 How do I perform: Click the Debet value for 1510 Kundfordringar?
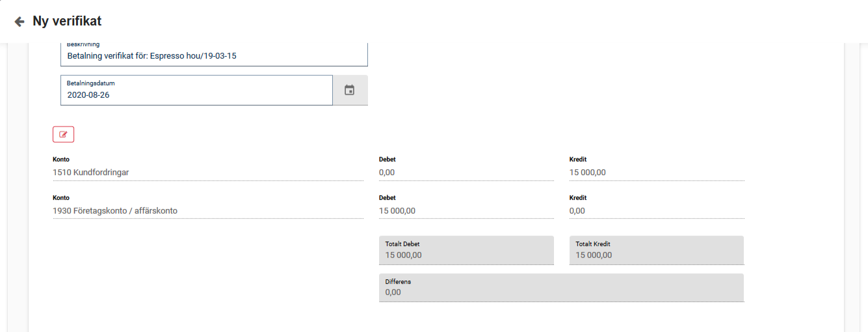(466, 173)
